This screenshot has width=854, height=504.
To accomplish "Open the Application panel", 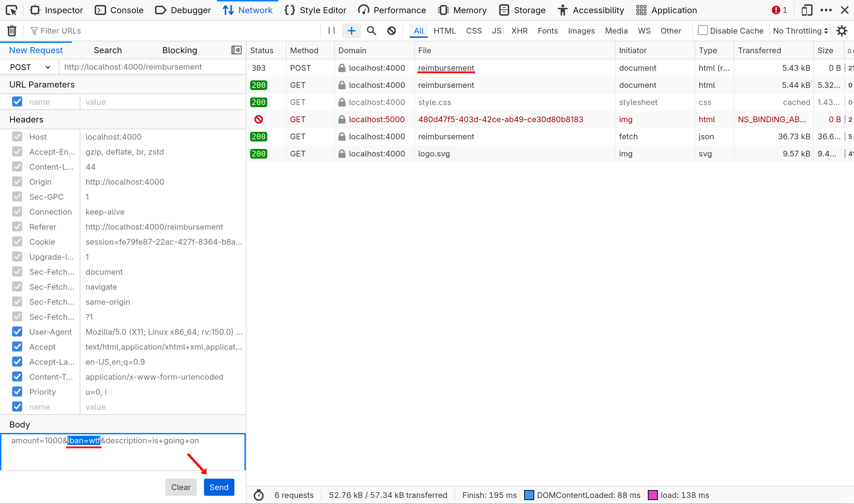I will (666, 10).
